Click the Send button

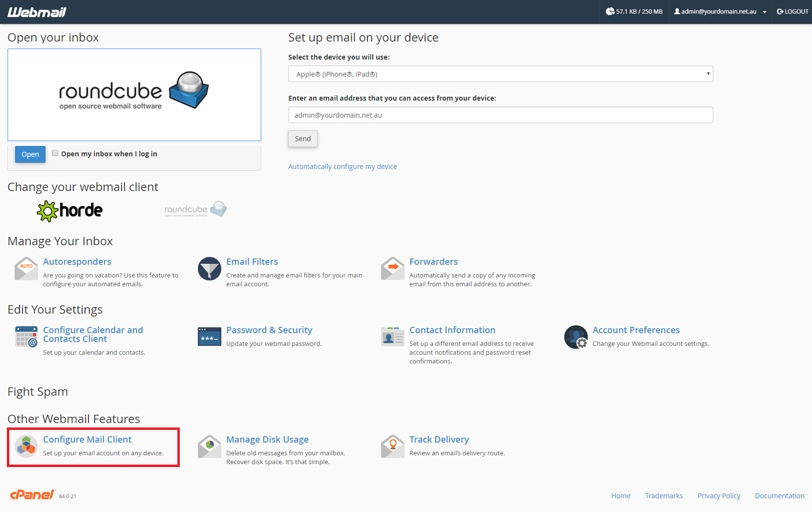[302, 139]
